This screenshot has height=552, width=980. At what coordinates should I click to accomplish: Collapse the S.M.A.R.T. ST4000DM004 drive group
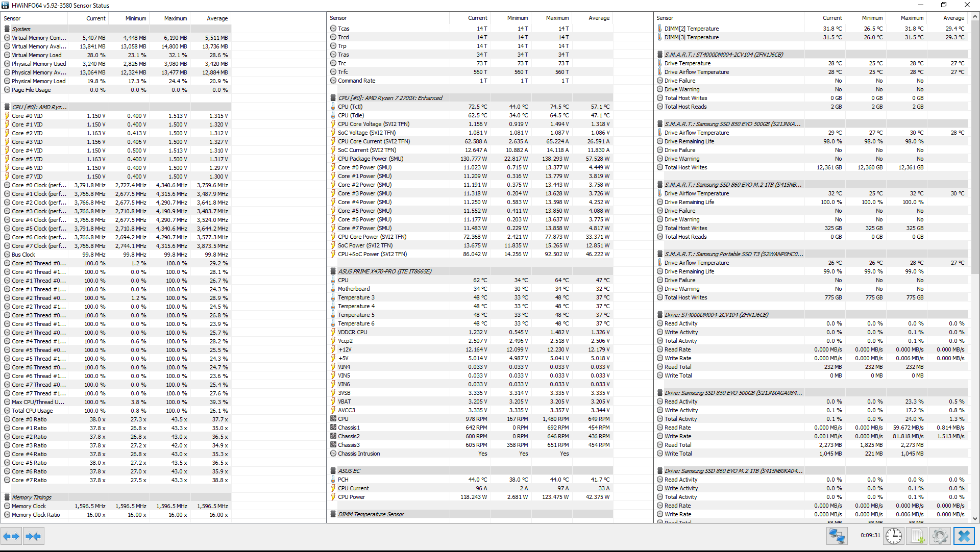click(723, 55)
